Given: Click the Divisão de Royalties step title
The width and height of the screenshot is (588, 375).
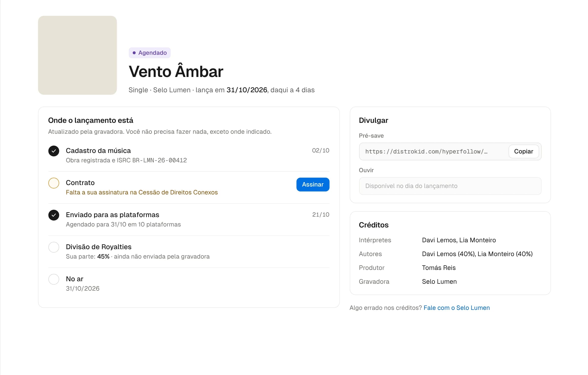Looking at the screenshot, I should point(99,247).
